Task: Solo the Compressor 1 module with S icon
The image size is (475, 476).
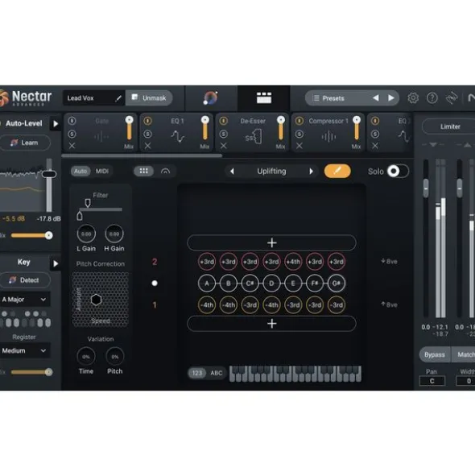Action: tap(299, 134)
